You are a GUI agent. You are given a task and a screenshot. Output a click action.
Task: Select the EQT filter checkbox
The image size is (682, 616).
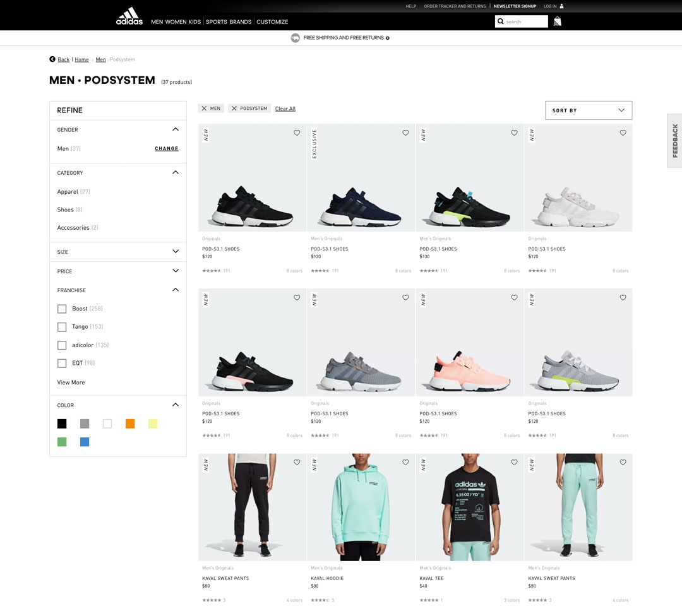click(62, 363)
